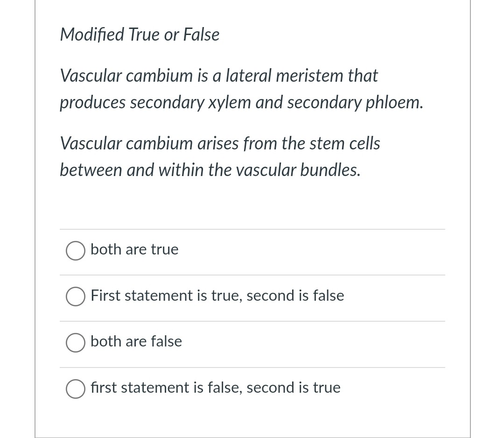This screenshot has width=504, height=438.
Task: Click the 'Modified True or False' heading
Action: tap(139, 34)
